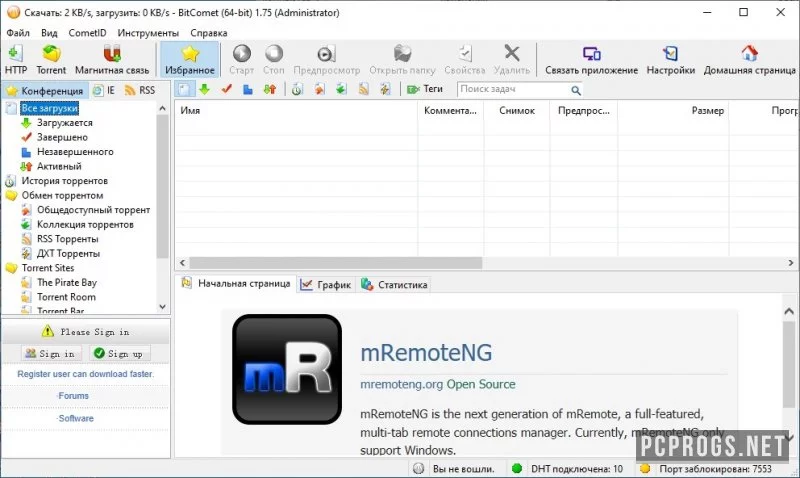Open Torrent Room tree item
This screenshot has width=800, height=478.
66,297
